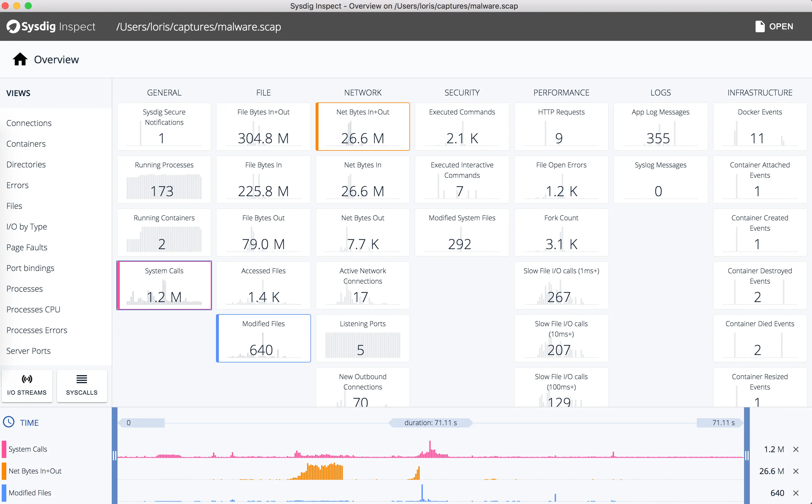
Task: Click the TIME clock icon
Action: [9, 422]
